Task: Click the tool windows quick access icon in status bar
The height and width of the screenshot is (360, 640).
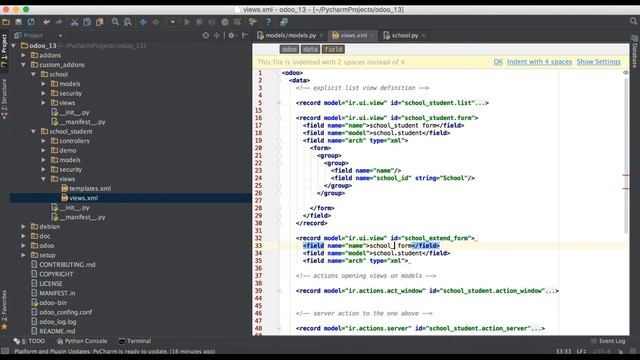Action: coord(5,351)
